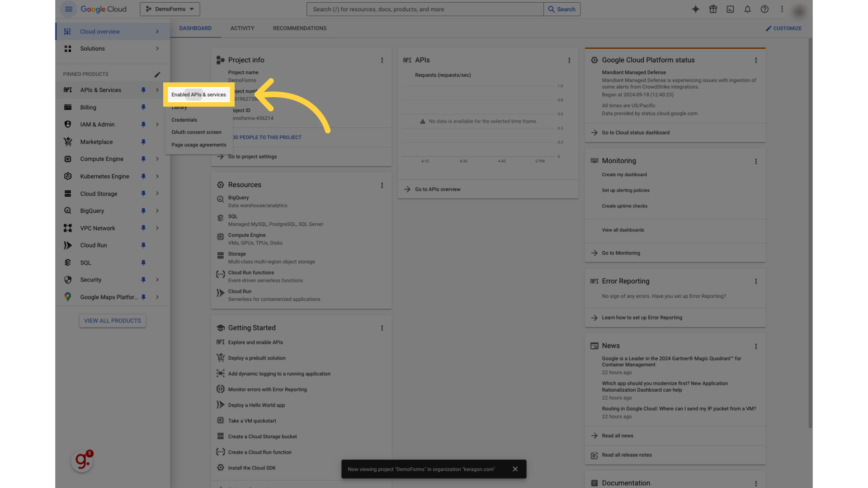Expand the IAM & Admin submenu arrow

(x=157, y=124)
